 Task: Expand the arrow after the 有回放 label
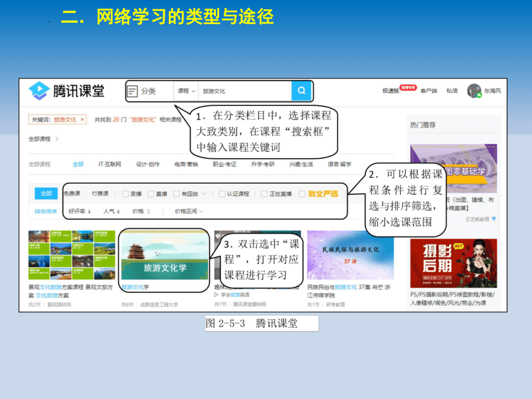click(x=204, y=194)
